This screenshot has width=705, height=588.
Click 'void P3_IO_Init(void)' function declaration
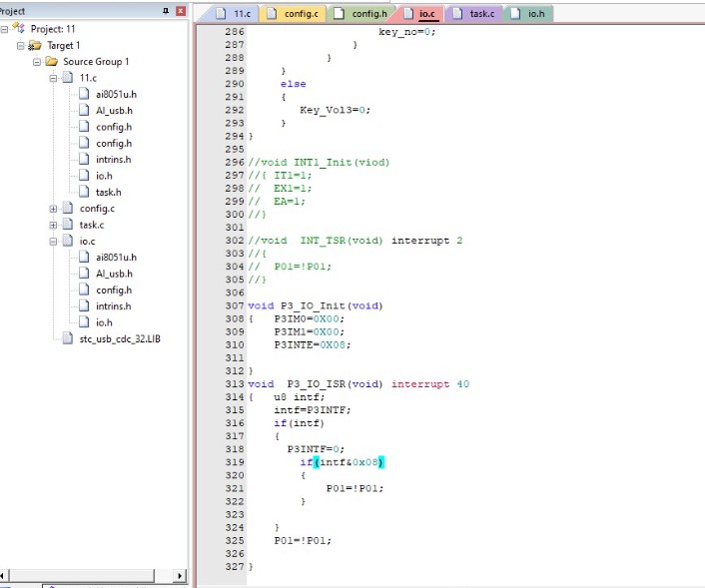pyautogui.click(x=316, y=305)
